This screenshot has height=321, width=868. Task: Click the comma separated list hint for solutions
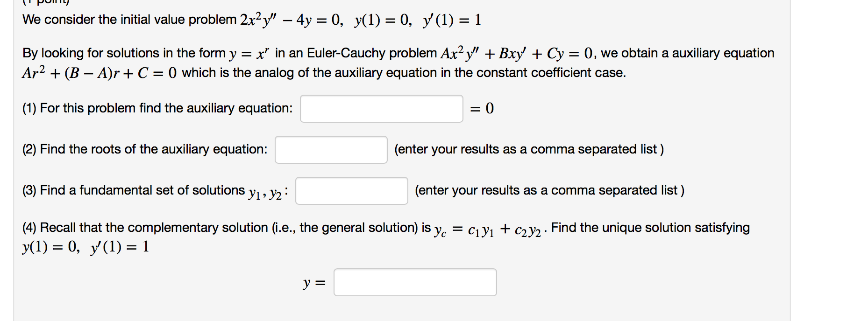click(549, 190)
